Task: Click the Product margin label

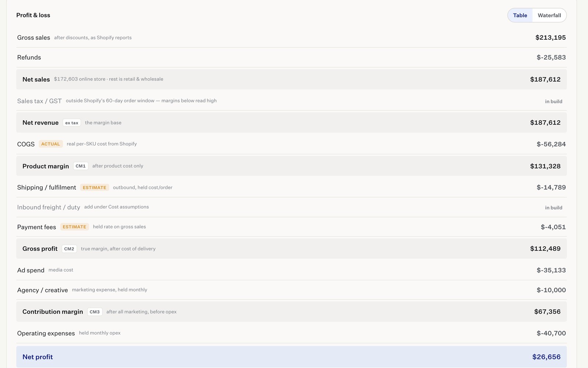Action: pyautogui.click(x=46, y=166)
